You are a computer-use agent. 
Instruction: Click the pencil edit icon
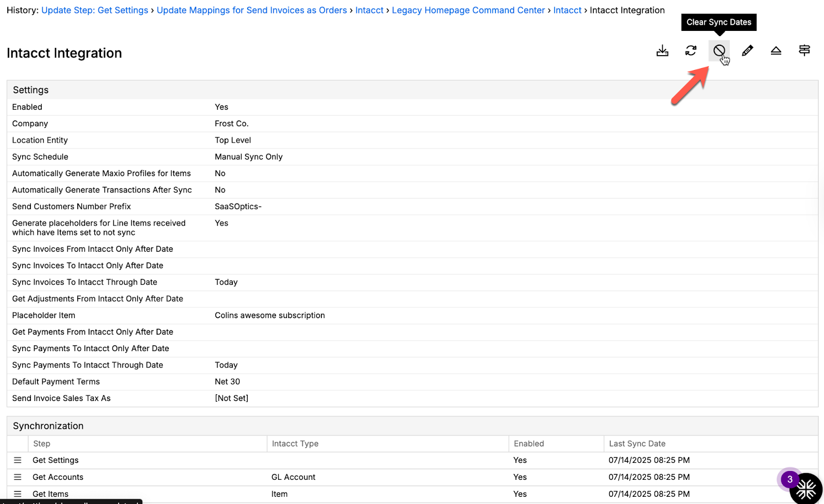pos(747,50)
